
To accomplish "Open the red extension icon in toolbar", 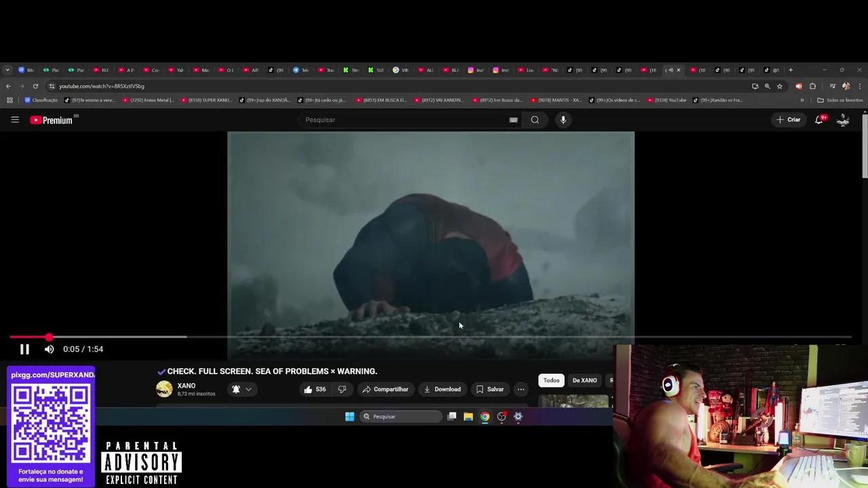I will [798, 86].
